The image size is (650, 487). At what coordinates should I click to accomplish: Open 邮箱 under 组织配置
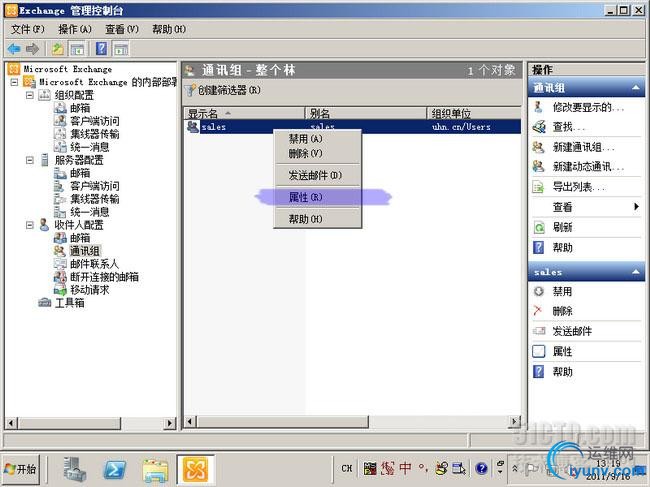click(x=80, y=108)
